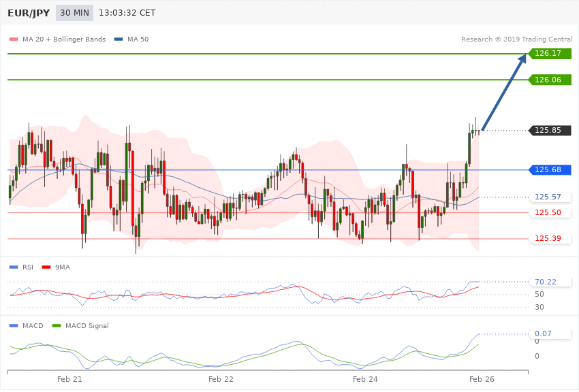
Task: Click the MA 50 legend label
Action: pos(138,39)
